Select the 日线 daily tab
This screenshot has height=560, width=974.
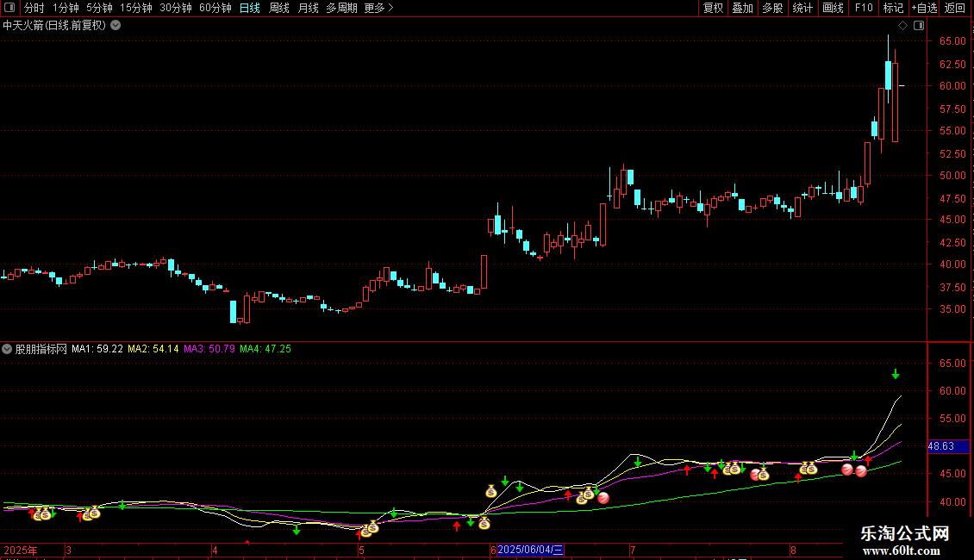point(250,8)
